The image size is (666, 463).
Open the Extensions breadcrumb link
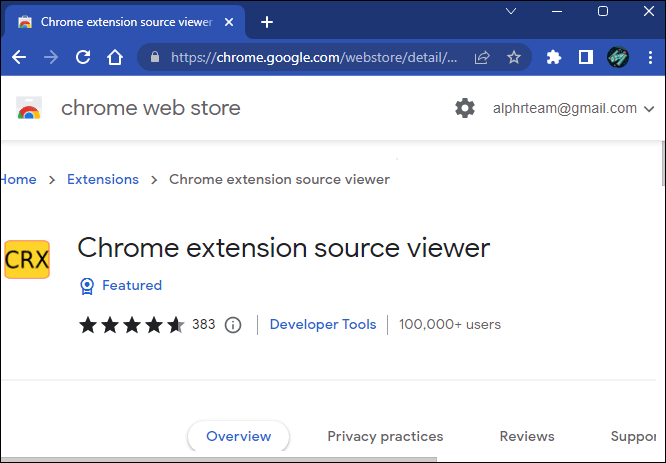tap(103, 179)
